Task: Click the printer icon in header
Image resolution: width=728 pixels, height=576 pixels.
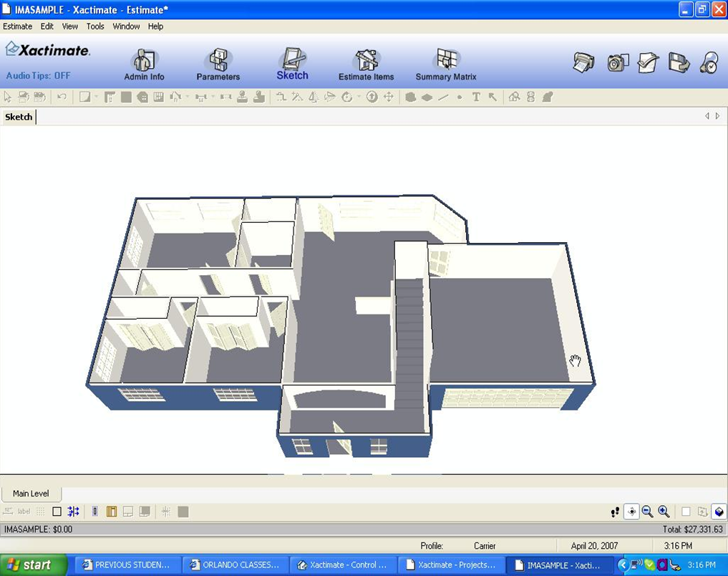Action: tap(583, 62)
